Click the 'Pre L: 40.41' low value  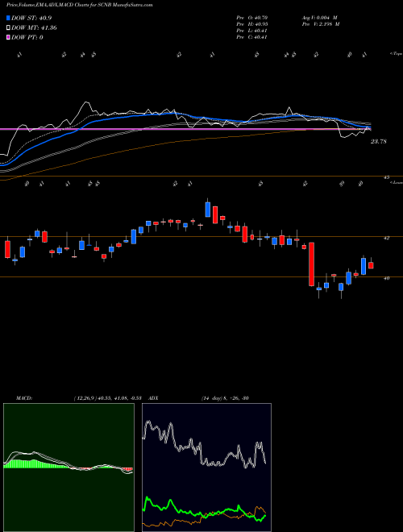pos(252,31)
